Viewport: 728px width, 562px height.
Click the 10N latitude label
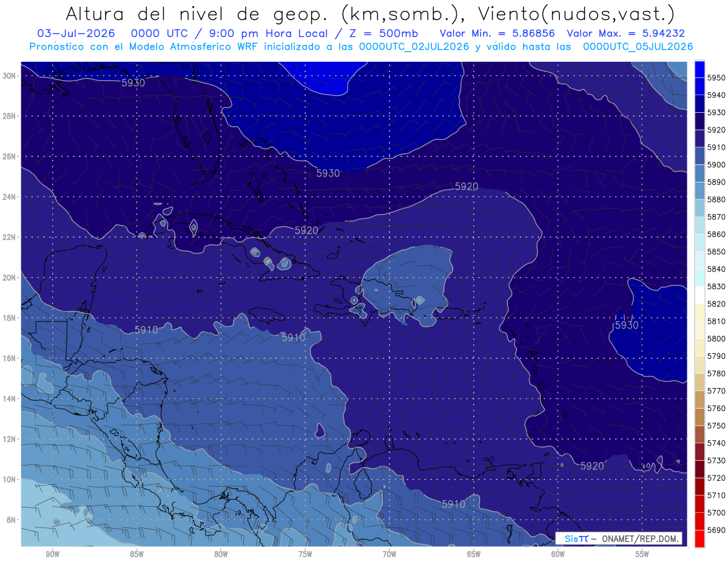point(10,480)
